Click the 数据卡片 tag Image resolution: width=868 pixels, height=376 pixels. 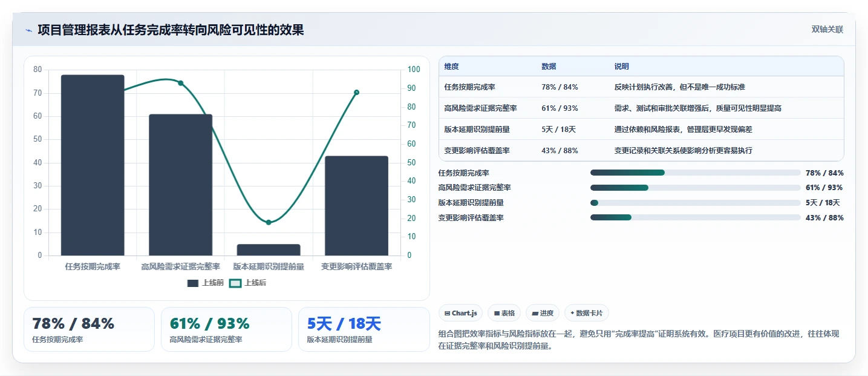(587, 313)
